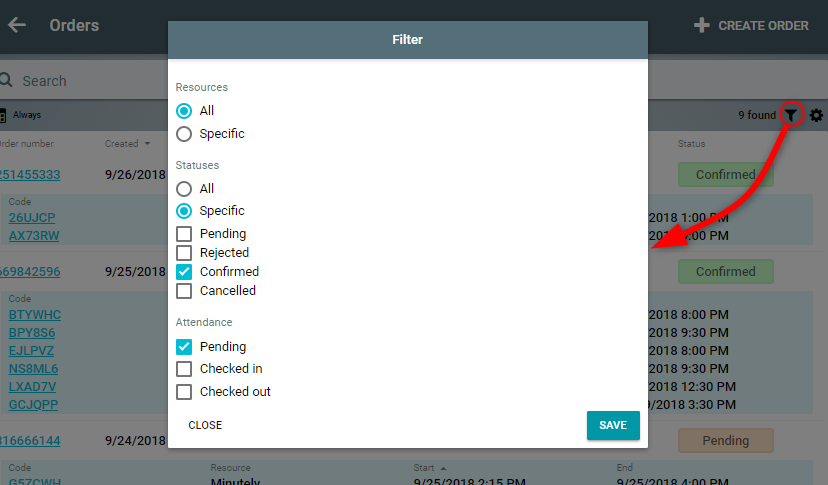Click the calendar icon beside Always
Screen dimensions: 828x485
(3, 115)
